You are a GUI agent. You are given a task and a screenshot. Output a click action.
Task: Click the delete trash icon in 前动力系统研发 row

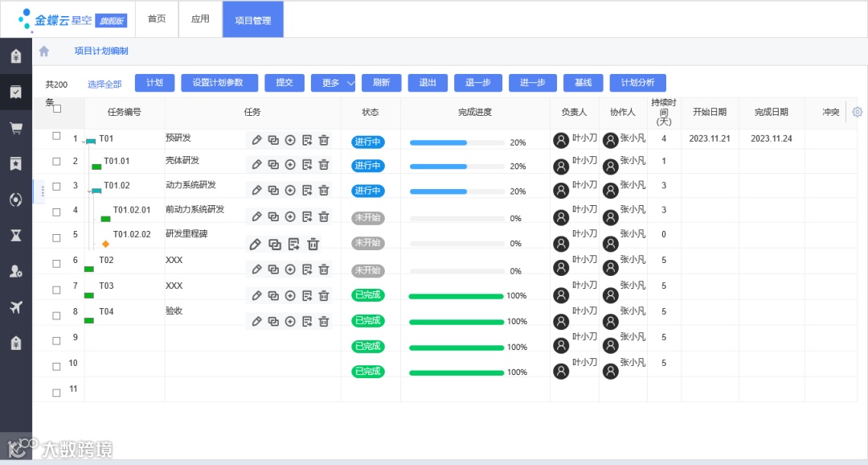[324, 216]
